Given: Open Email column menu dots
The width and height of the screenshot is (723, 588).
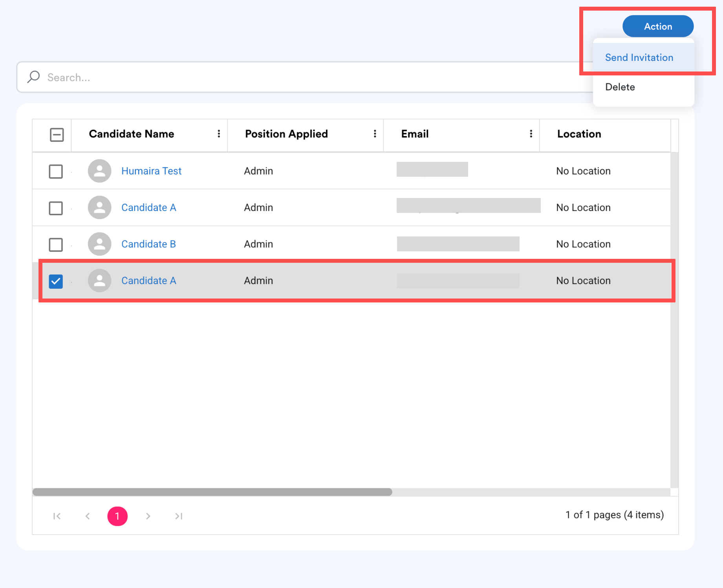Looking at the screenshot, I should [531, 134].
